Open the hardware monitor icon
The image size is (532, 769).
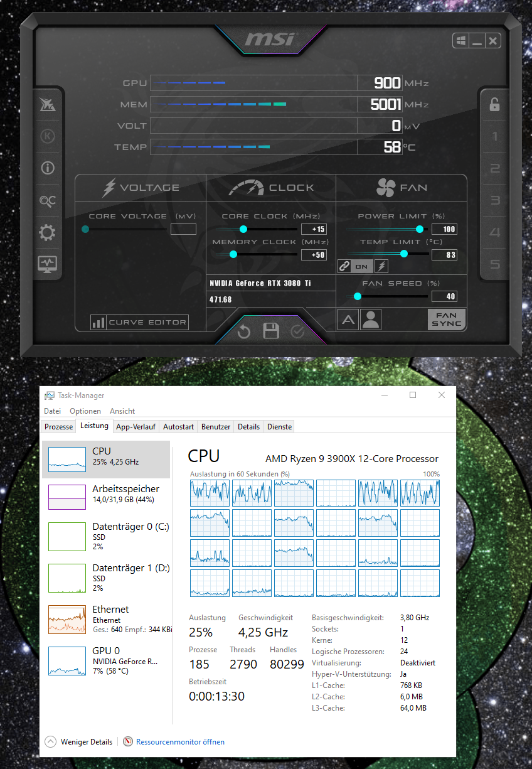pos(48,264)
